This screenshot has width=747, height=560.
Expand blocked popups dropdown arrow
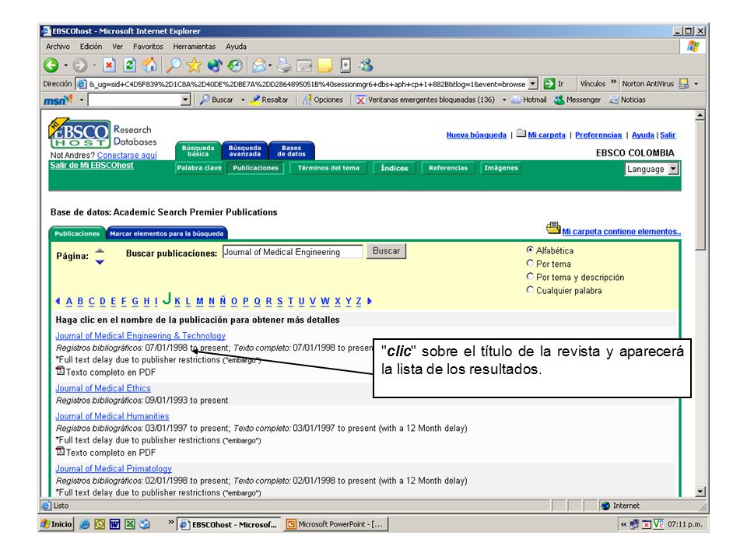504,100
